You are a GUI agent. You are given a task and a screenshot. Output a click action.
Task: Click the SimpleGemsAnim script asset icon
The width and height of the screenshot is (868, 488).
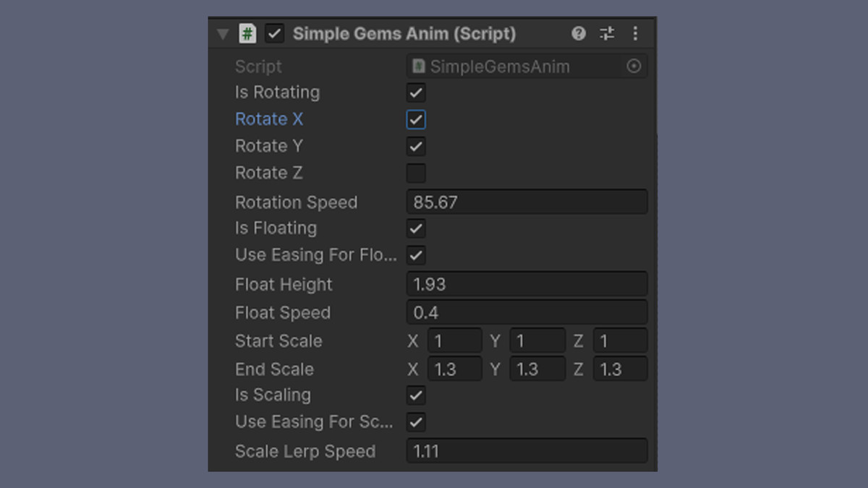point(420,66)
